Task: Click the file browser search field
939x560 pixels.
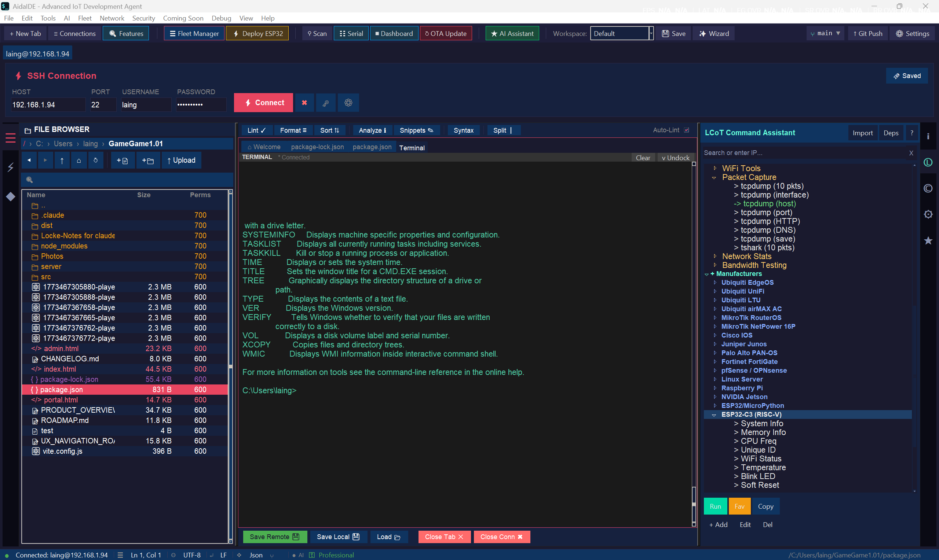Action: point(127,180)
